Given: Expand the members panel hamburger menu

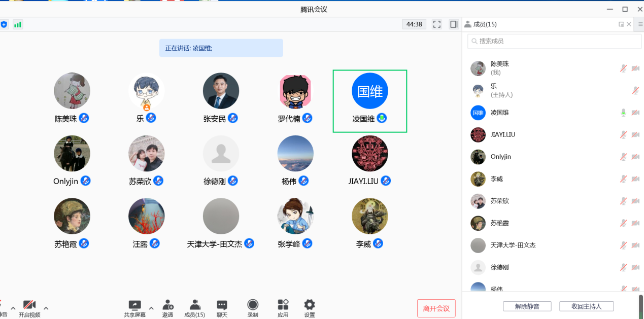Looking at the screenshot, I should pyautogui.click(x=639, y=24).
